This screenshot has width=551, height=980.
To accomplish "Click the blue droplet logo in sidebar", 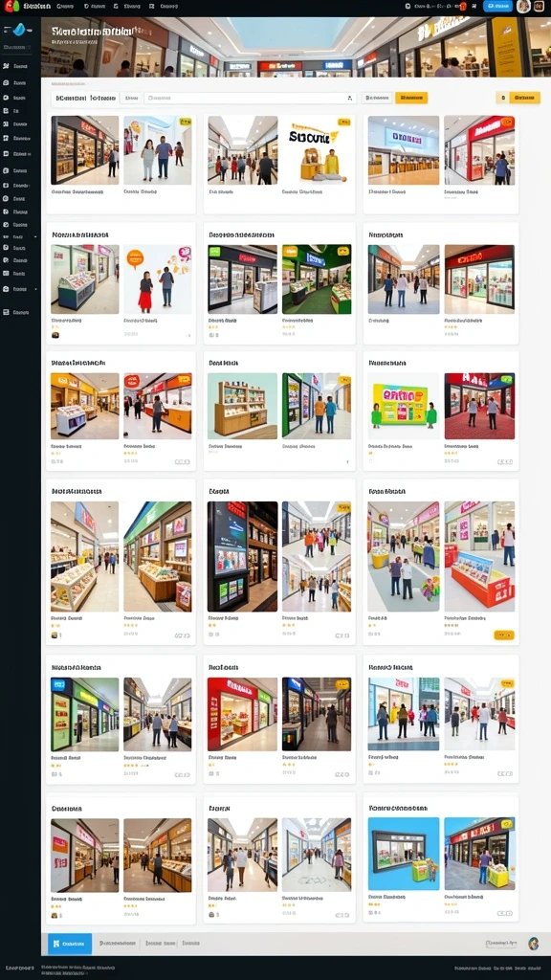I will (18, 29).
